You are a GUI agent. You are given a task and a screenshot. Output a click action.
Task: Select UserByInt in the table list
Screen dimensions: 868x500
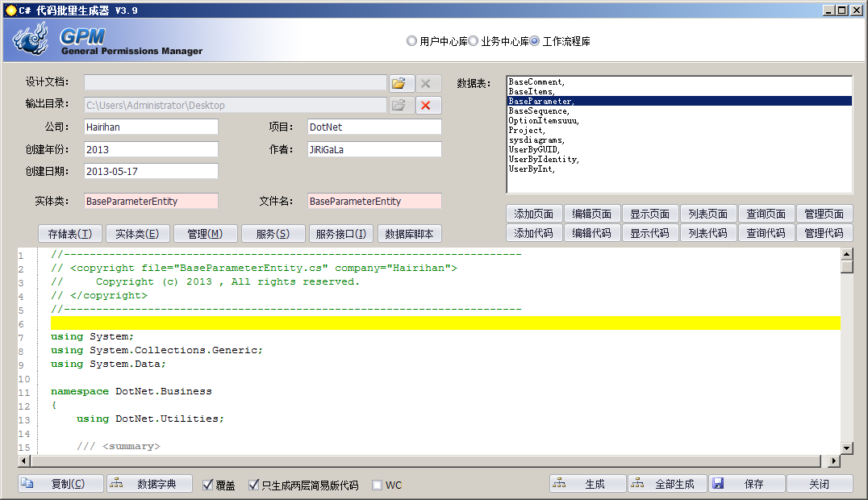(679, 169)
